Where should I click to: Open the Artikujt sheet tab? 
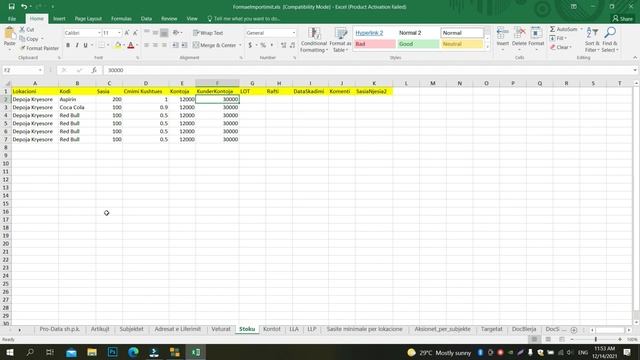[100, 329]
